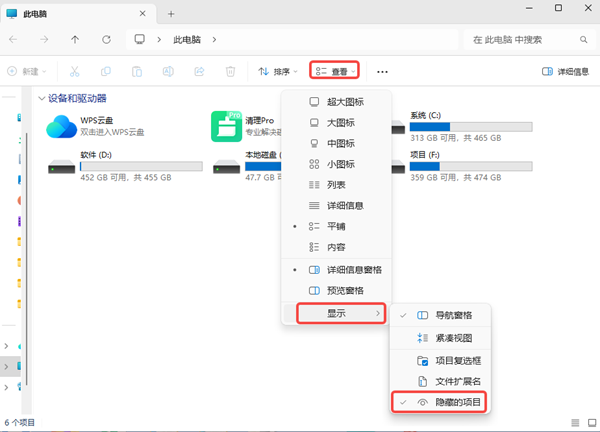600x432 pixels.
Task: Go up one folder level
Action: pyautogui.click(x=75, y=39)
